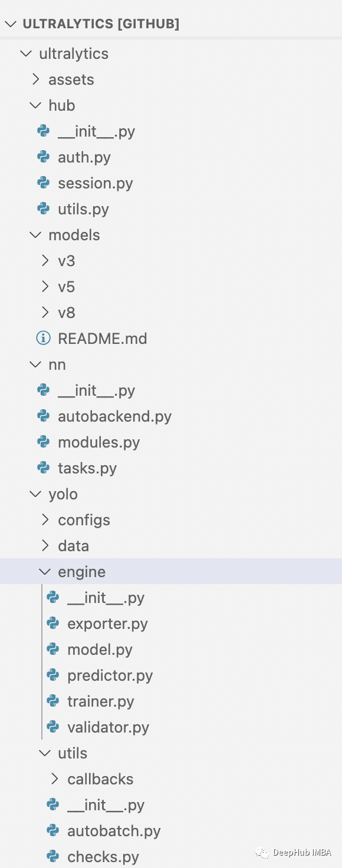Click the Python icon beside trainer.py
The height and width of the screenshot is (868, 342).
pyautogui.click(x=52, y=701)
